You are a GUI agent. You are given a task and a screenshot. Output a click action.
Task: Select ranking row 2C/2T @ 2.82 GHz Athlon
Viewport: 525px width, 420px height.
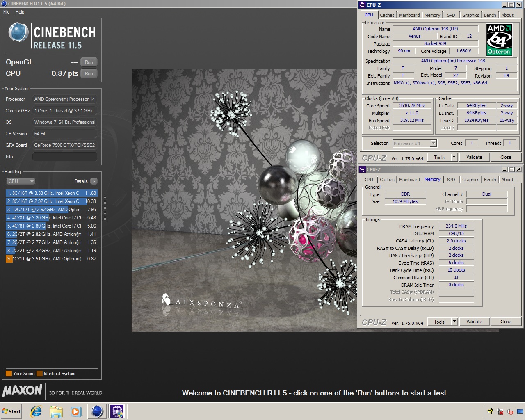point(52,234)
